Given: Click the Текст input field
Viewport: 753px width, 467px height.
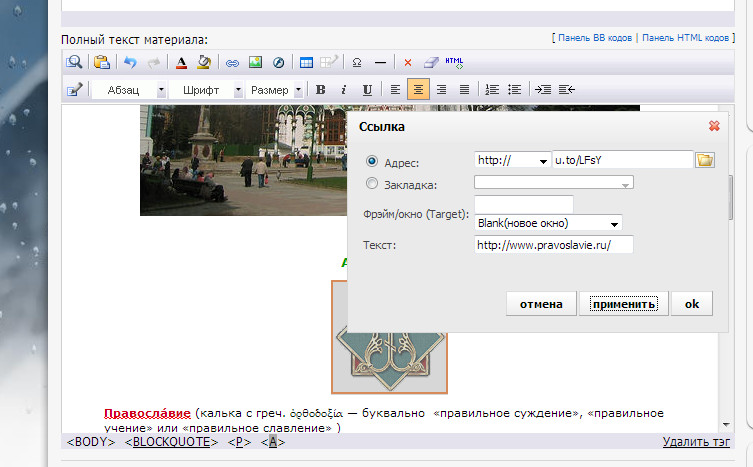Looking at the screenshot, I should coord(553,245).
